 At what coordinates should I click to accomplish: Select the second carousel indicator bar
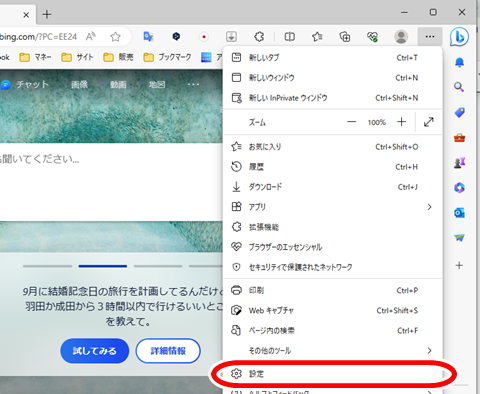pos(103,266)
